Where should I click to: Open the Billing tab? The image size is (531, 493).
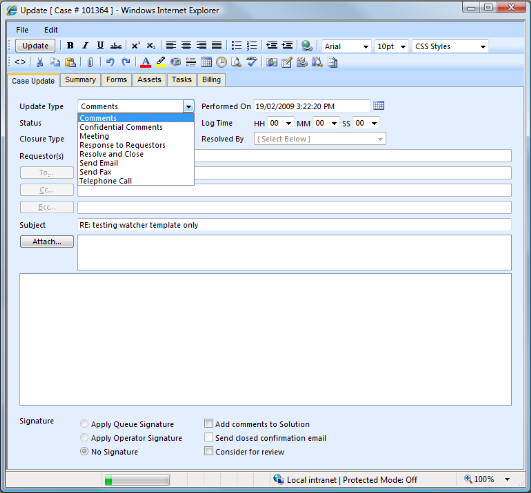[211, 80]
